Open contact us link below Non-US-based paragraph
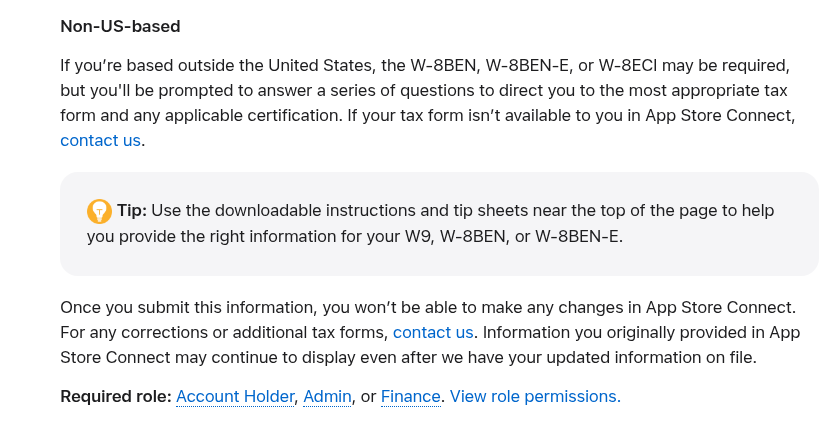Viewport: 840px width, 421px height. [100, 140]
